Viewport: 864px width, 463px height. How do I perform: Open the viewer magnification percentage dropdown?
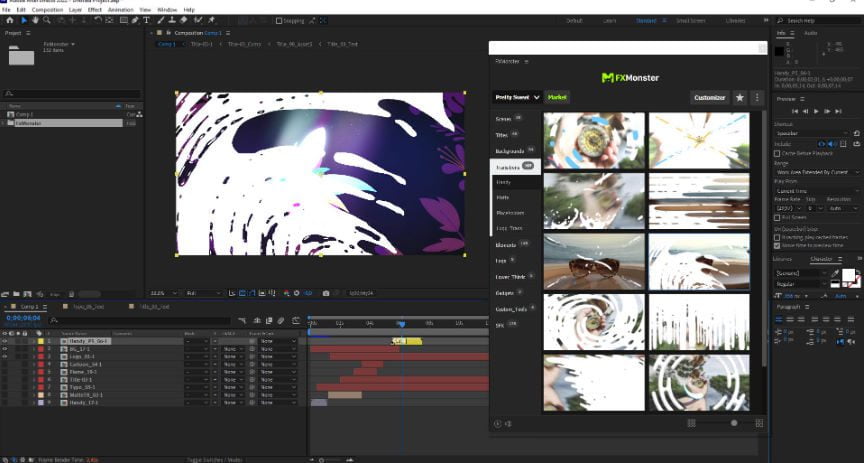(160, 293)
